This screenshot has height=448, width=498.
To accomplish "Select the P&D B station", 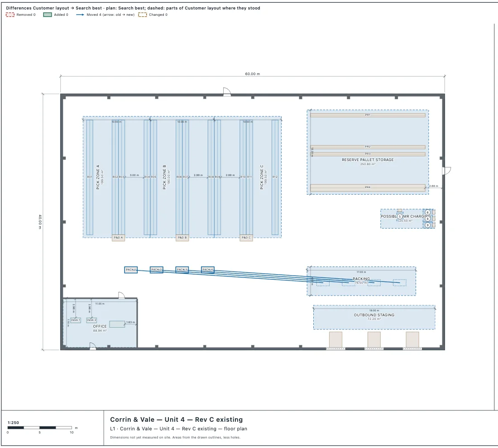I will (x=182, y=238).
